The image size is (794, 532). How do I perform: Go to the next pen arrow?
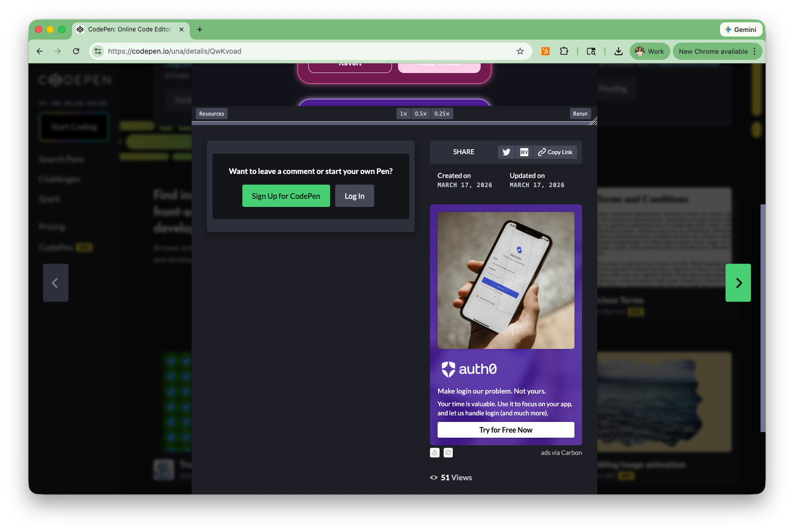pyautogui.click(x=738, y=283)
